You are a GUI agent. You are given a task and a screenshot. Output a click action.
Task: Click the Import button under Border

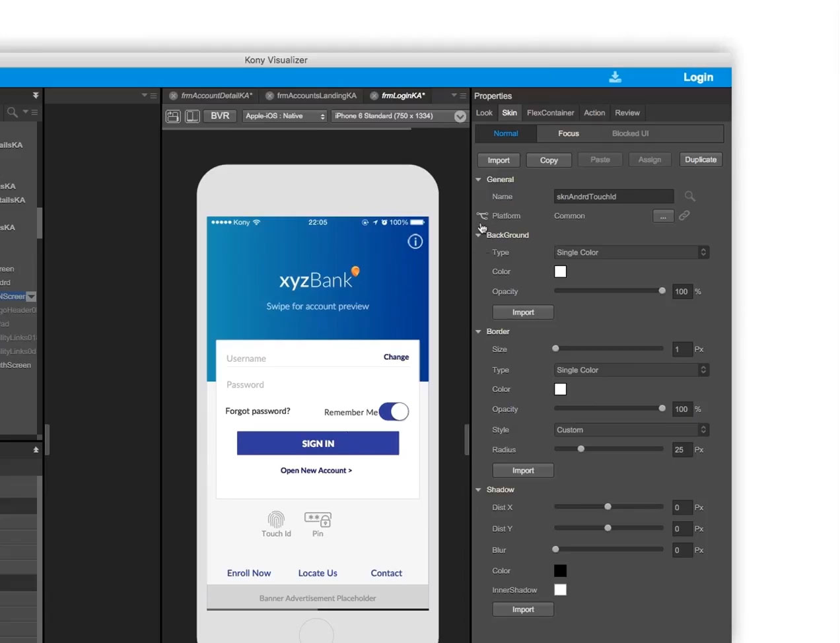click(x=523, y=470)
